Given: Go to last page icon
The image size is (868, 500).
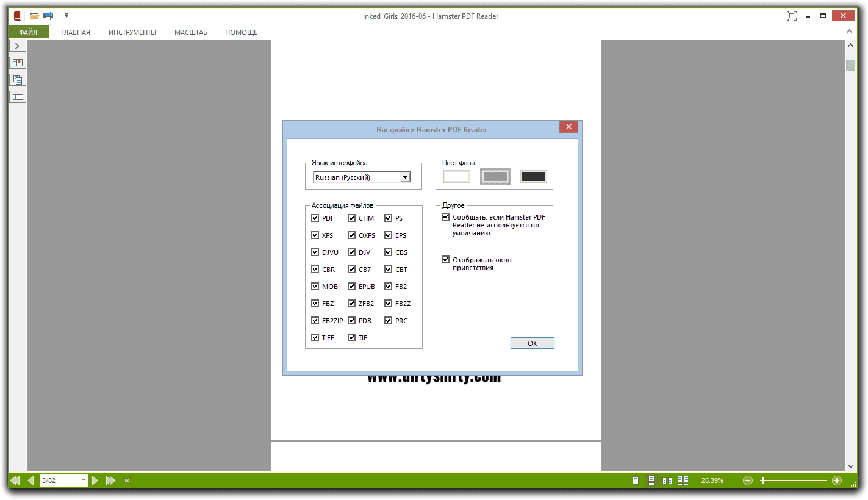Looking at the screenshot, I should [110, 480].
